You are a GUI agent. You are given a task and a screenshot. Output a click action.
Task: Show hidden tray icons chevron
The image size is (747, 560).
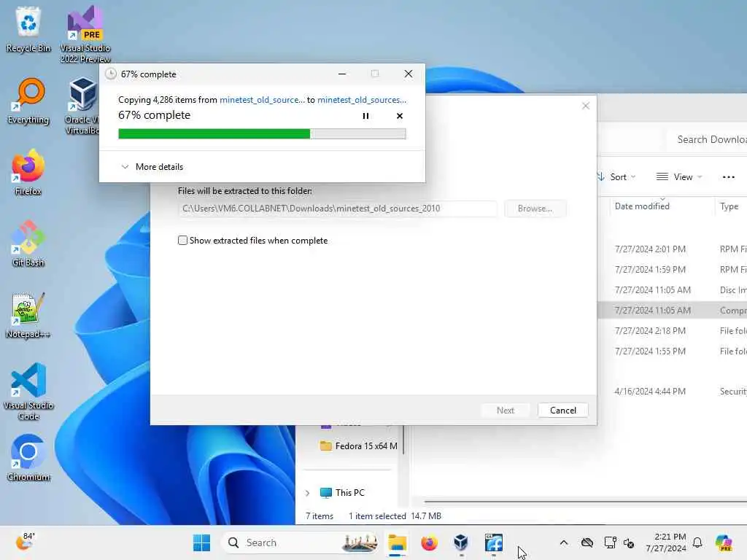564,542
